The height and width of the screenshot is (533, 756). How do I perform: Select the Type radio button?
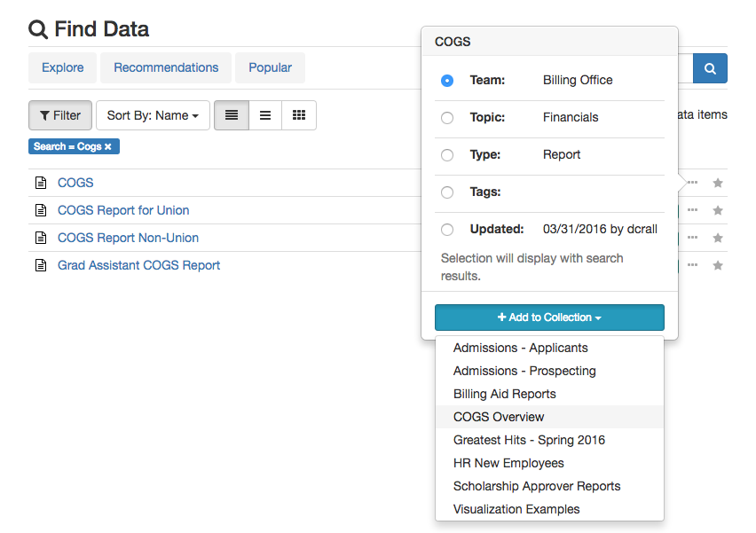coord(447,154)
